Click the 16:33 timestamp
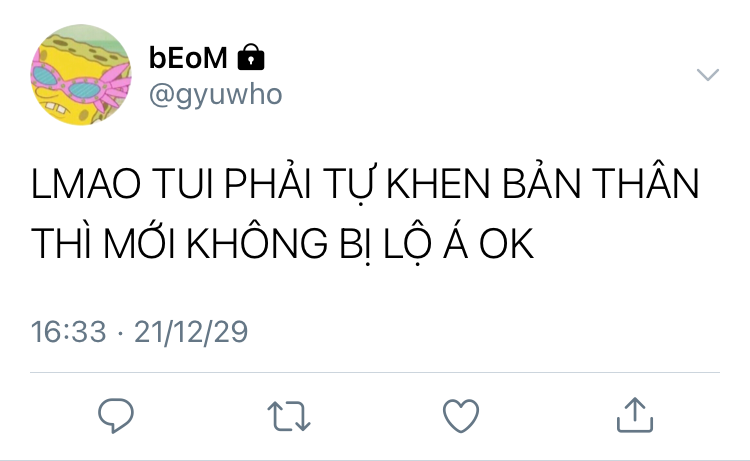Screen dimensions: 750x461 point(68,331)
